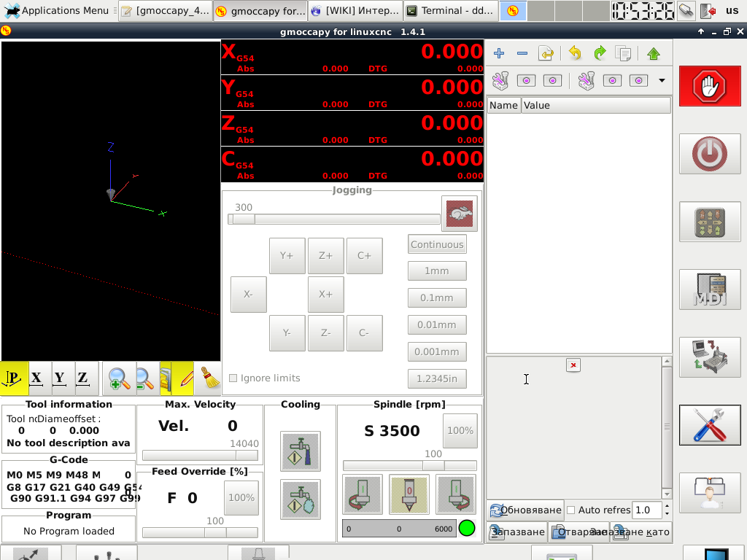Toggle the machine power button
Screen dimensions: 747x560
(710, 155)
